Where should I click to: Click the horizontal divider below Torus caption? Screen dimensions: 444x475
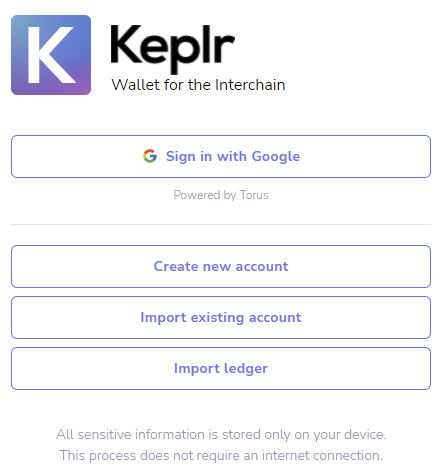(x=221, y=224)
